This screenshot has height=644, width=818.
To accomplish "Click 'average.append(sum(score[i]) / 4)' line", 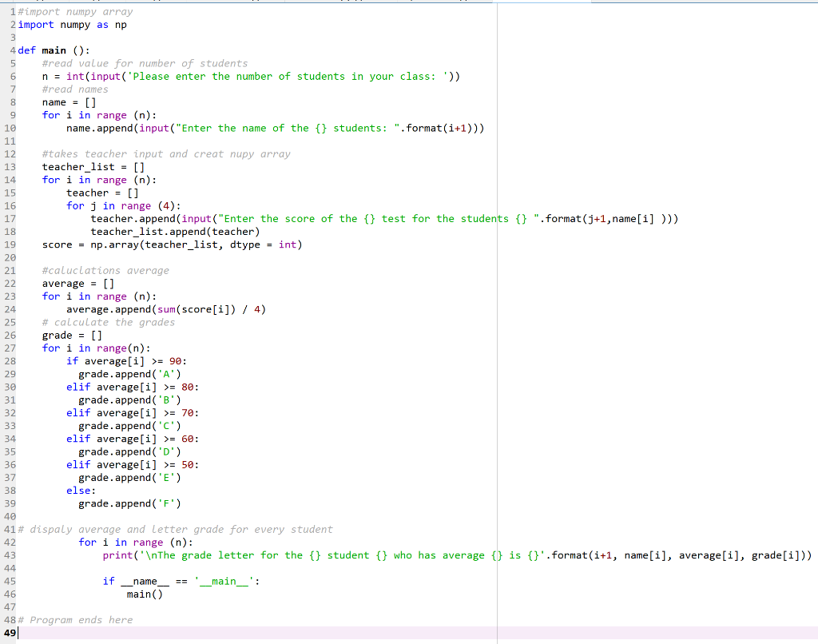I will [166, 309].
